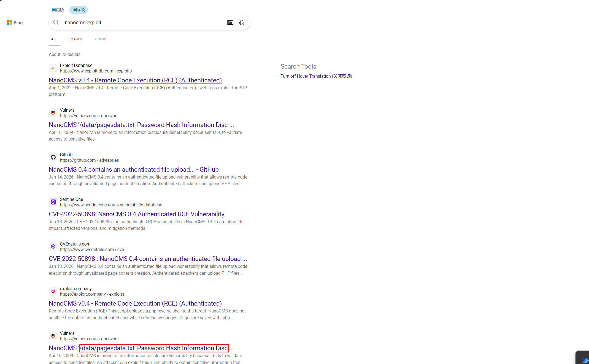This screenshot has height=364, width=589.
Task: Click the SentinelOne site name
Action: (71, 199)
